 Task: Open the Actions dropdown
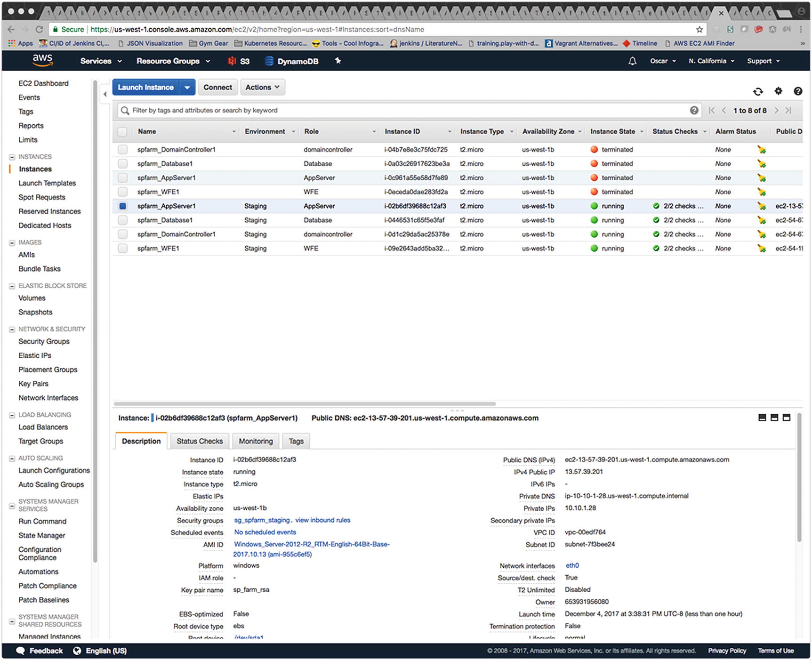[x=263, y=88]
